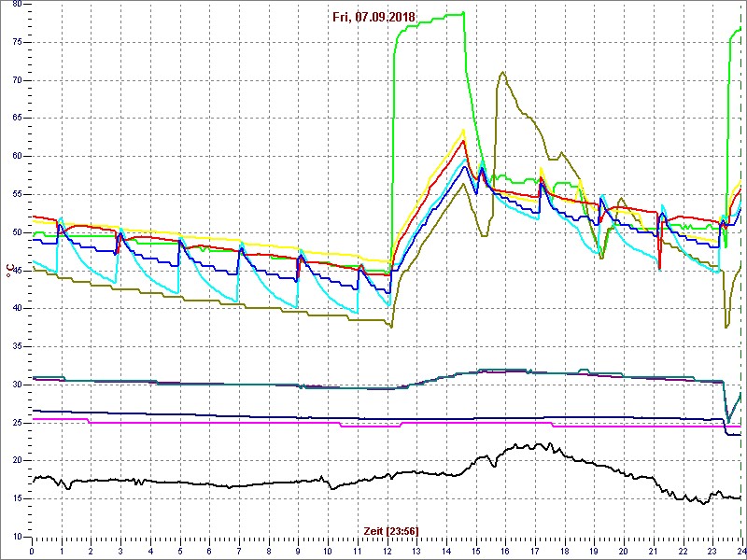The image size is (747, 560).
Task: Click the '70' temperature axis value
Action: [16, 80]
